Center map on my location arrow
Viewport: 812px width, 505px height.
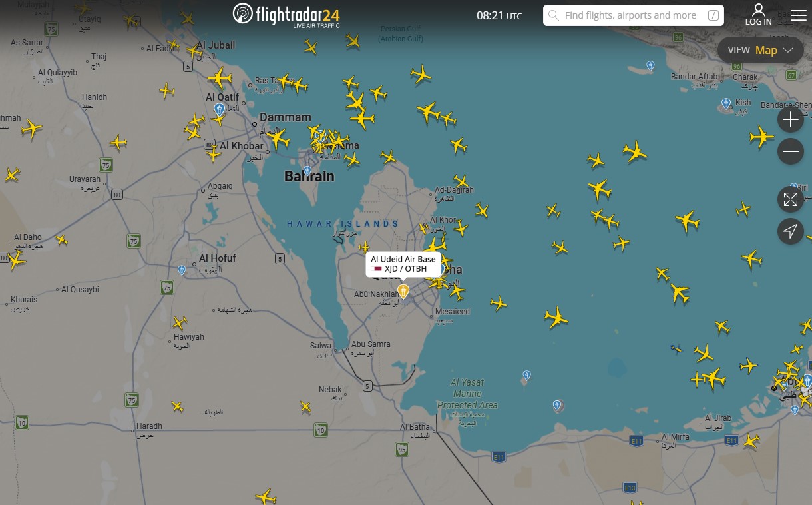(x=791, y=231)
